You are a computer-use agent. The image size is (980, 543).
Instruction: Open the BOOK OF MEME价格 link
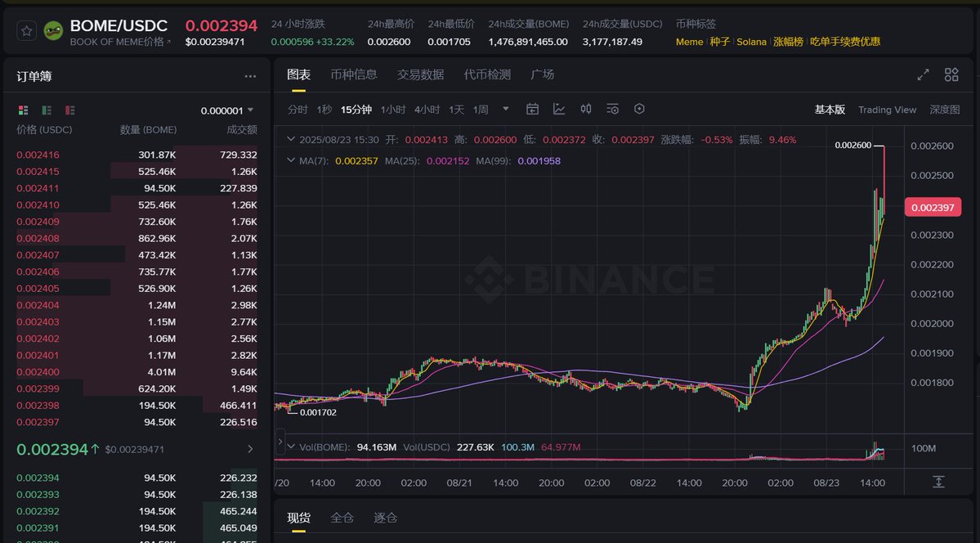120,42
